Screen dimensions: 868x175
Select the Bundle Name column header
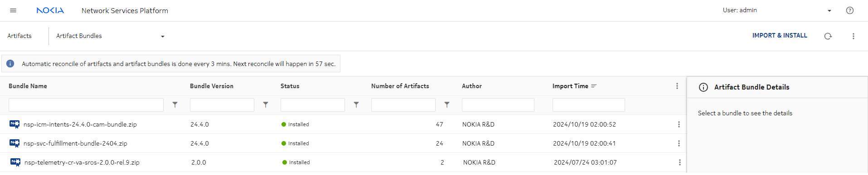(x=28, y=86)
